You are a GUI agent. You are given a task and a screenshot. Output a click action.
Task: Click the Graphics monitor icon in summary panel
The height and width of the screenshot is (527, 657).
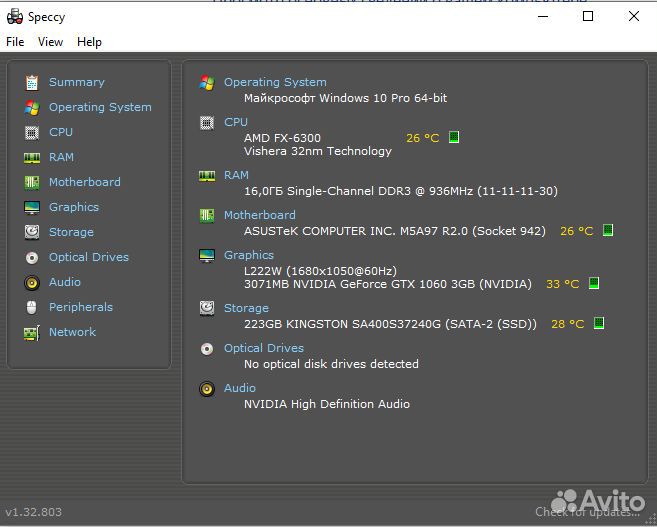[207, 256]
